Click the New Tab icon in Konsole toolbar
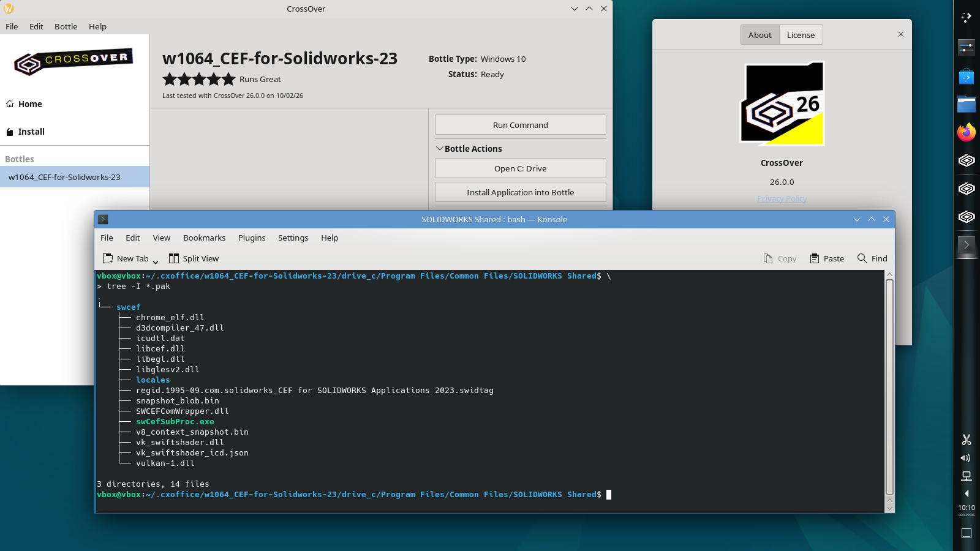Viewport: 980px width, 551px height. pyautogui.click(x=108, y=258)
